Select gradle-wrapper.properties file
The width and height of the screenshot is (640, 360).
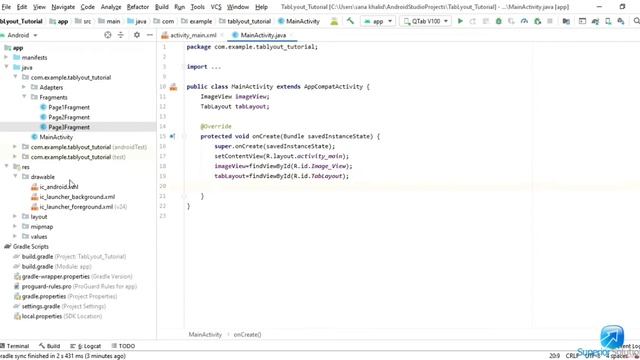click(56, 276)
